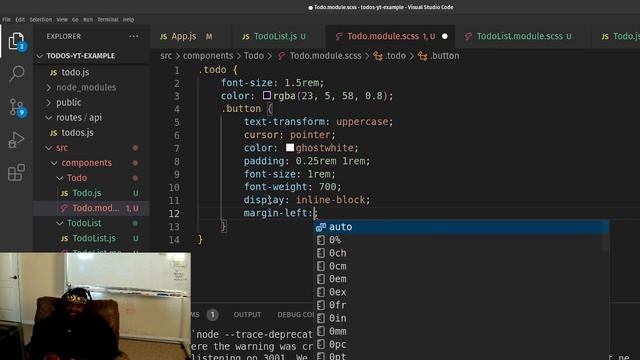Click the Todo breadcrumb segment
640x360 pixels.
254,56
